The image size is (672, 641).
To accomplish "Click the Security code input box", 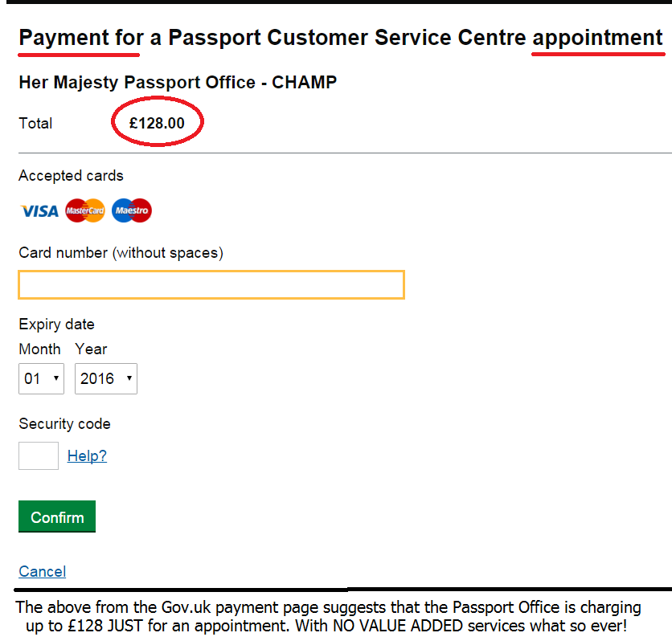I will tap(39, 455).
